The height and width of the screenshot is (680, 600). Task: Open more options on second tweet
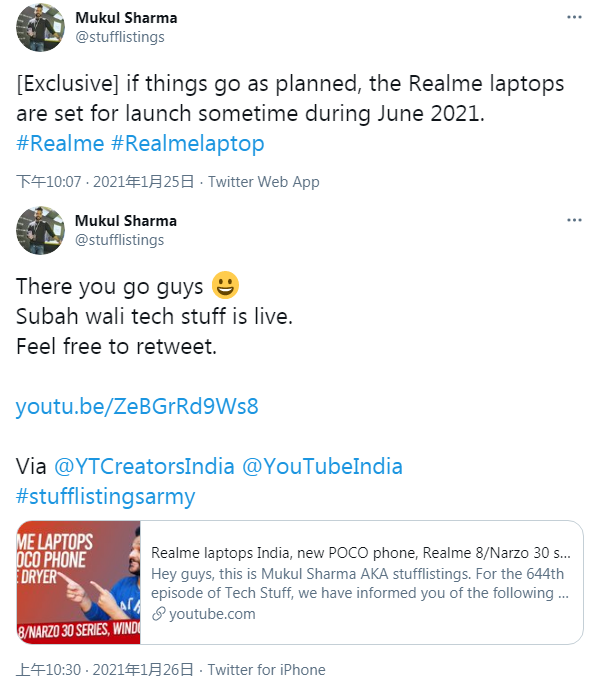coord(573,220)
